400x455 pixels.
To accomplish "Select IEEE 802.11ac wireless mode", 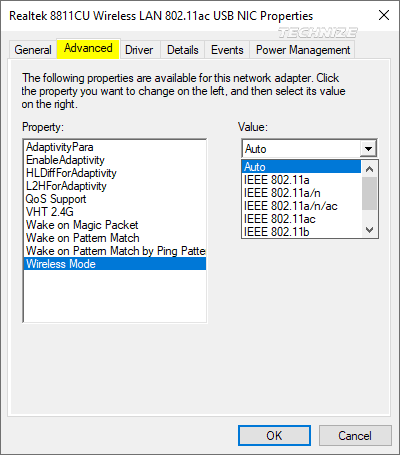I will 301,219.
